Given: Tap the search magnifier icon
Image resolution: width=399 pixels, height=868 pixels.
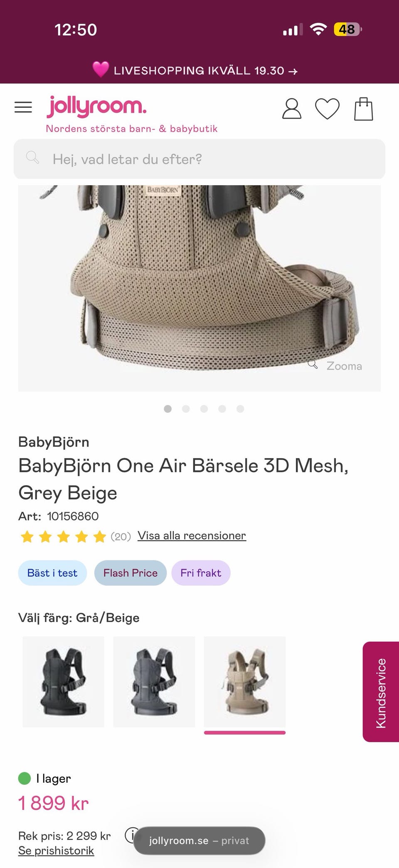Looking at the screenshot, I should point(32,157).
